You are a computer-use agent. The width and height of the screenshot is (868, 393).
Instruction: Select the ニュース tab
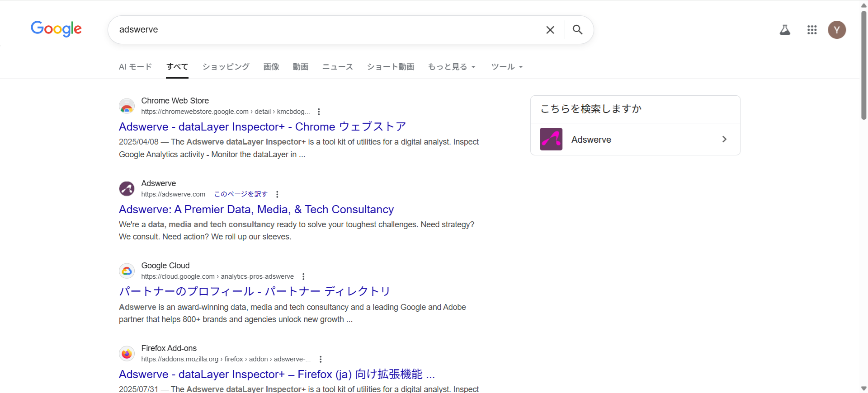[337, 67]
